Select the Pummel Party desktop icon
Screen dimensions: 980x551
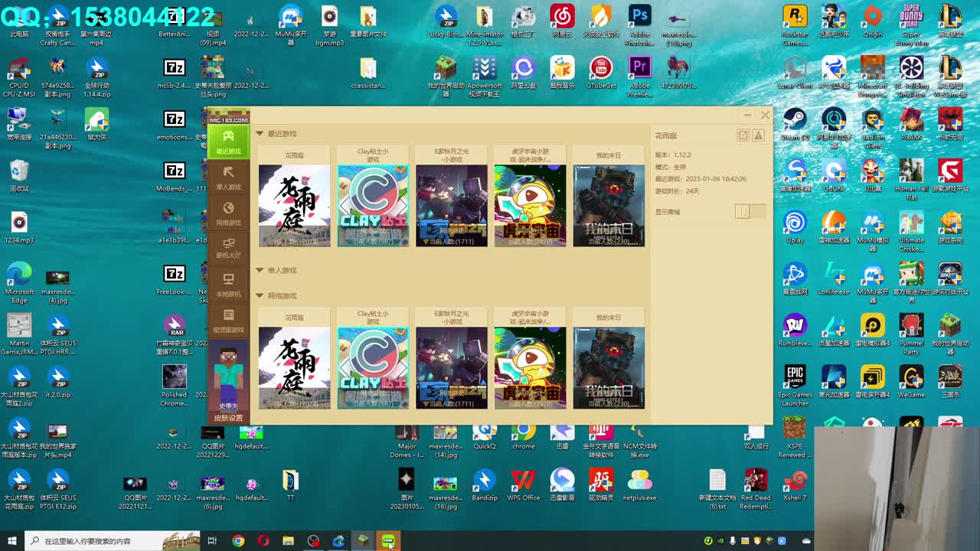(911, 334)
